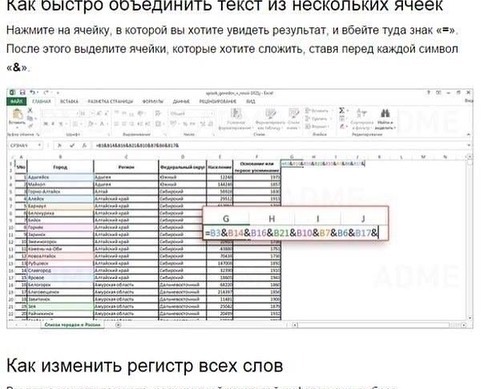Click the Insert cells (Вставить) button in Cells group
The width and height of the screenshot is (484, 389).
pos(317,111)
